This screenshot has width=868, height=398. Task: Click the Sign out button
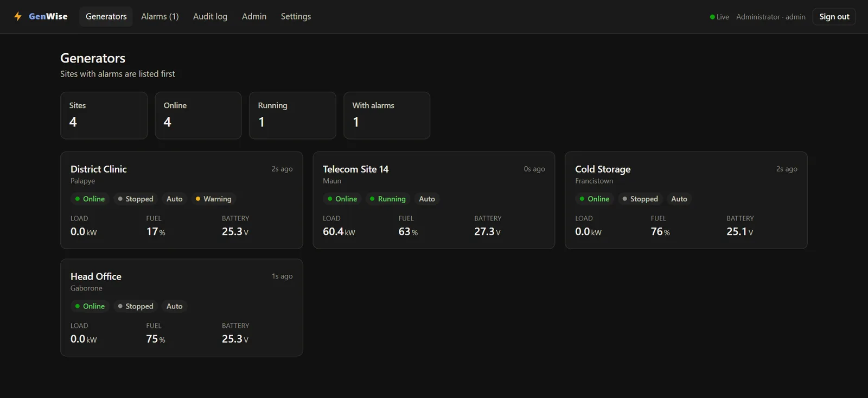click(x=834, y=17)
